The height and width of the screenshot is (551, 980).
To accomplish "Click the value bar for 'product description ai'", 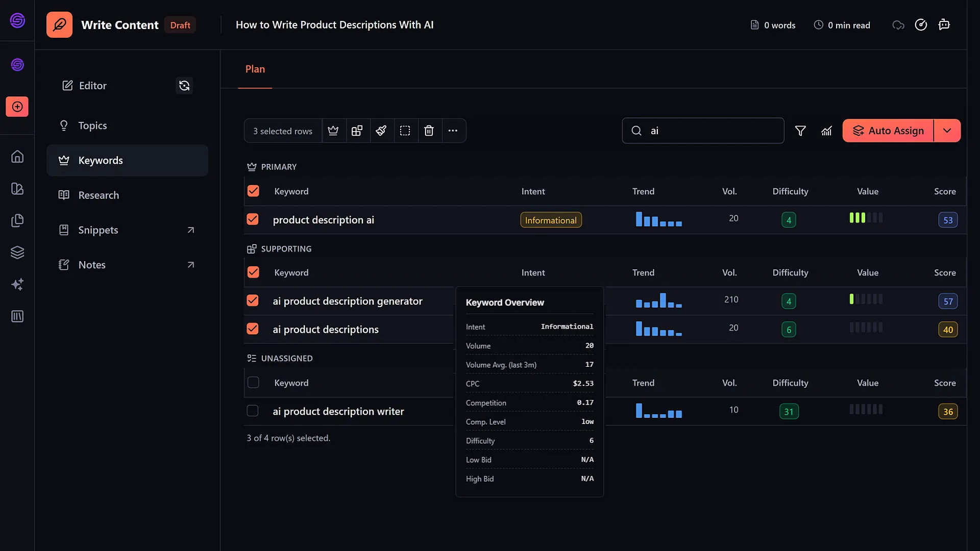I will point(866,218).
